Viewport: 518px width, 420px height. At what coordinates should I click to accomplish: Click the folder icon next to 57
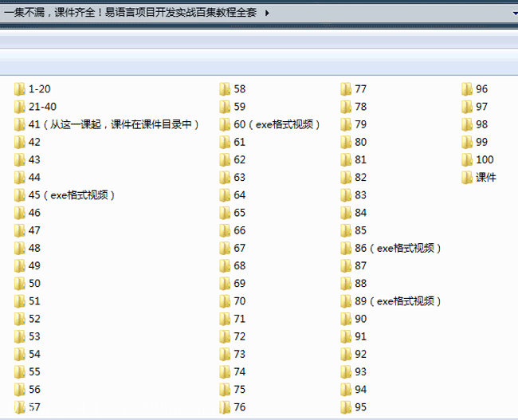point(19,407)
